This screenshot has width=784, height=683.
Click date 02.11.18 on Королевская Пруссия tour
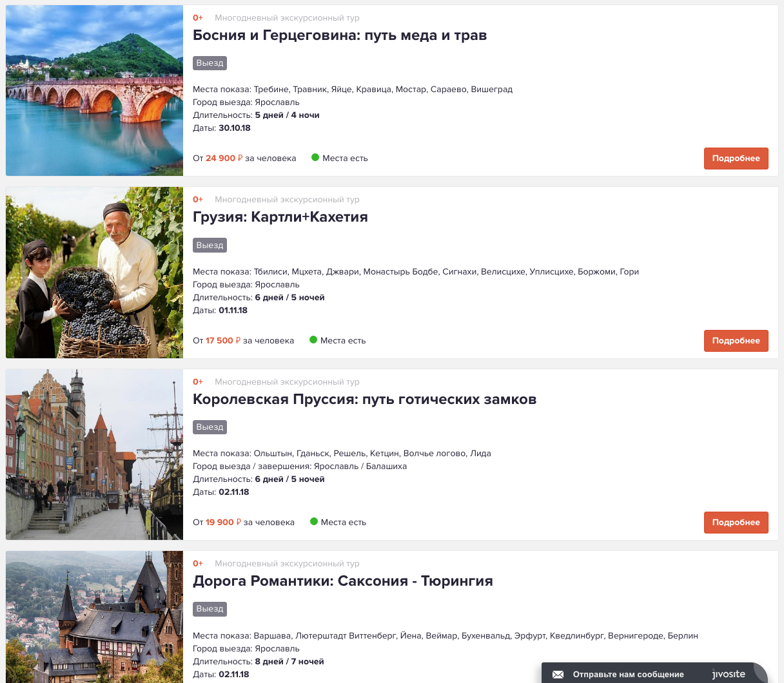(234, 492)
